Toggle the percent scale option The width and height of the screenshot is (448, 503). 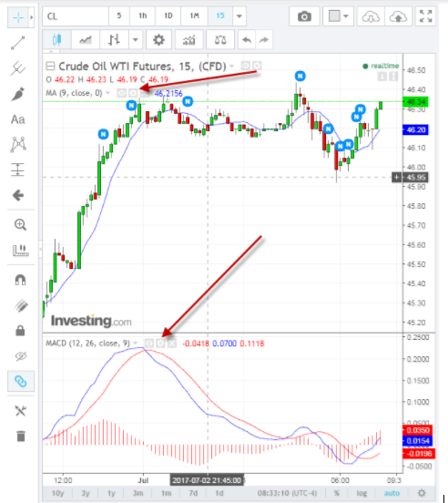click(x=337, y=493)
